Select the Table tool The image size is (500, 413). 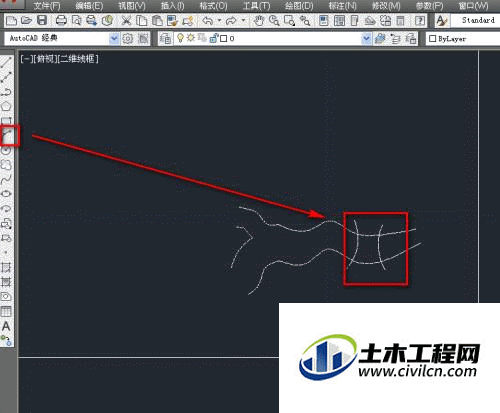(x=6, y=311)
